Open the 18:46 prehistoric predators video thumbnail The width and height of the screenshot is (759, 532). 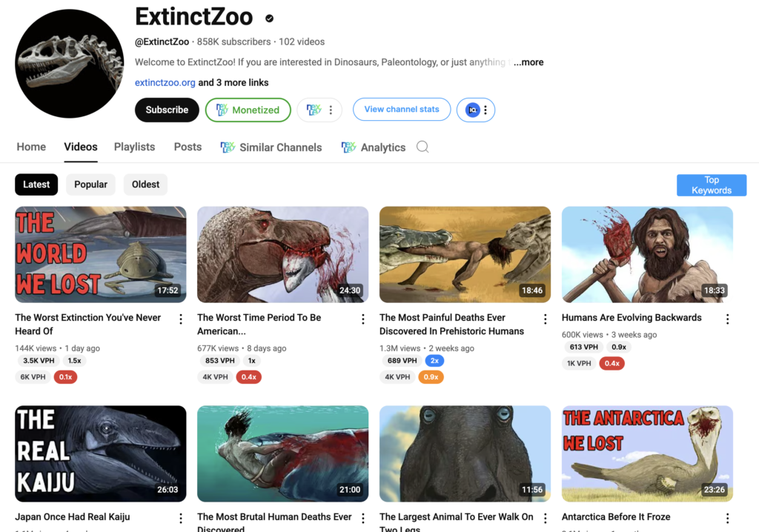click(x=465, y=255)
